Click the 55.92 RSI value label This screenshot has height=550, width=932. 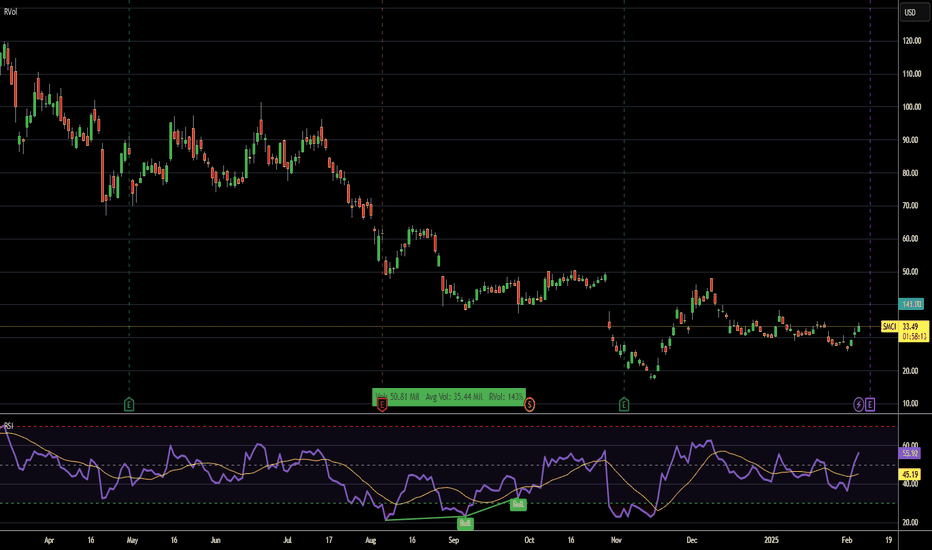910,453
